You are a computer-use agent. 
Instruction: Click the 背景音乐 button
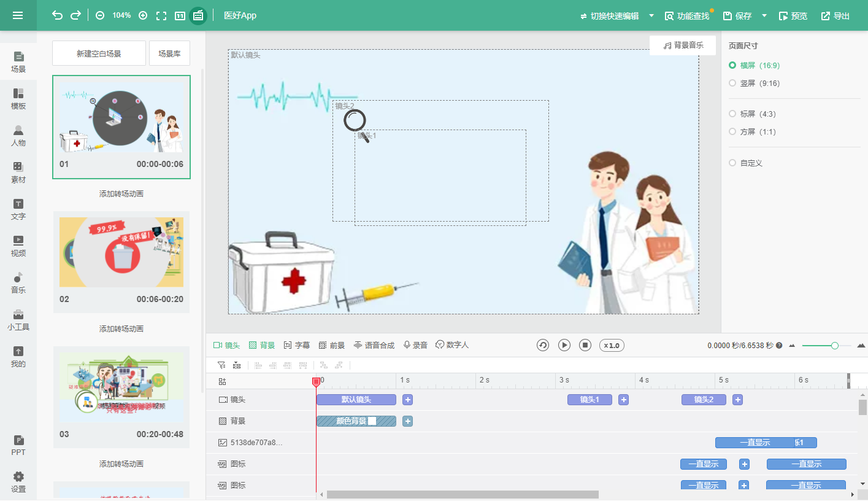683,45
